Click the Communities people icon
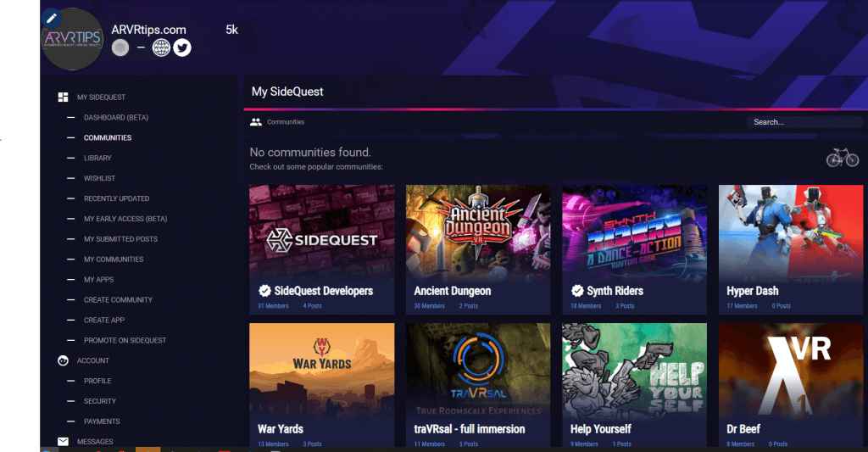This screenshot has width=868, height=452. pyautogui.click(x=256, y=122)
